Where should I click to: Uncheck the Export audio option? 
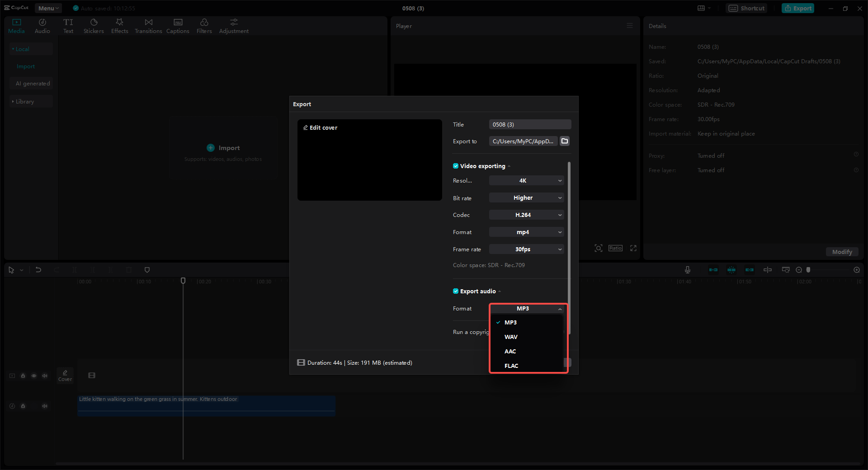[x=455, y=291]
